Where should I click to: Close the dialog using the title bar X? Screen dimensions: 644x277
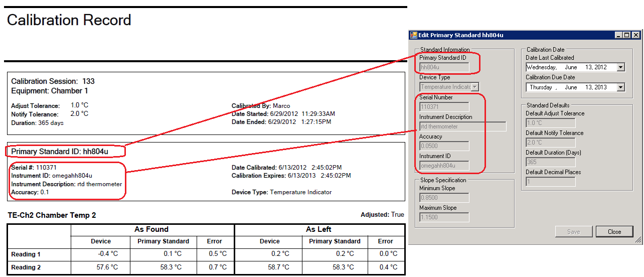coord(635,35)
